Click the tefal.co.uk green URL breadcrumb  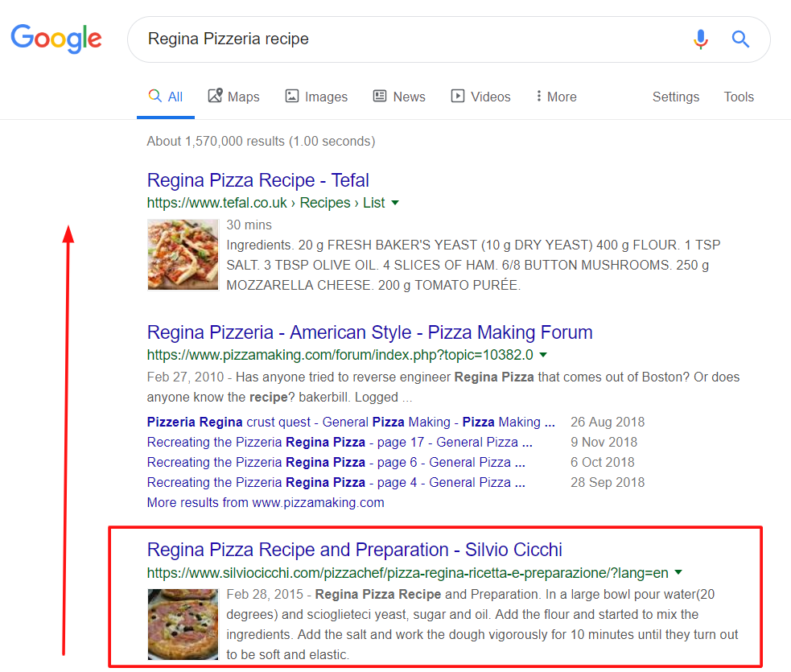(266, 203)
